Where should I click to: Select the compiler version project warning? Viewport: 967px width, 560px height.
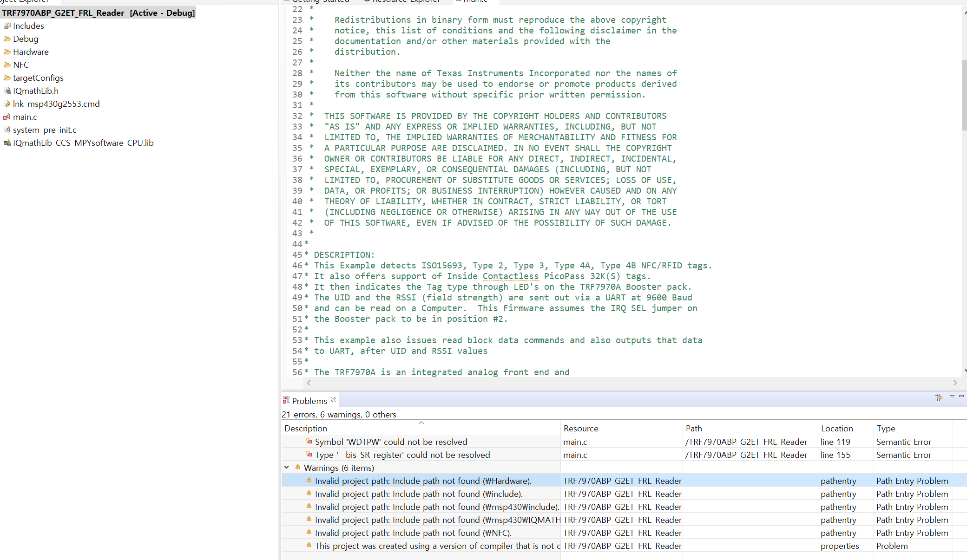437,546
